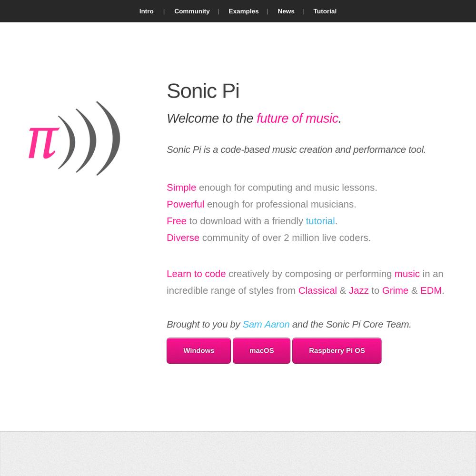Screen dimensions: 476x476
Task: Open the Sam Aaron link
Action: (x=266, y=324)
